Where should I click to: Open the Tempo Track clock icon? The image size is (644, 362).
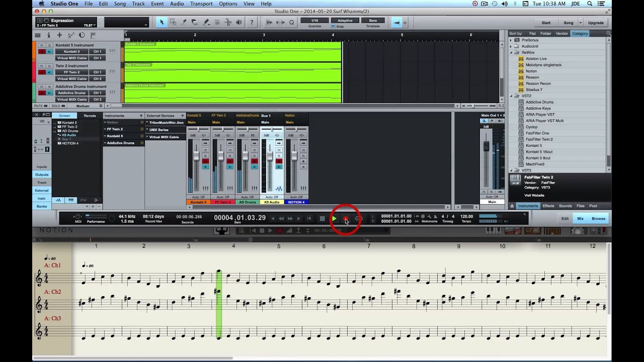coord(82,35)
